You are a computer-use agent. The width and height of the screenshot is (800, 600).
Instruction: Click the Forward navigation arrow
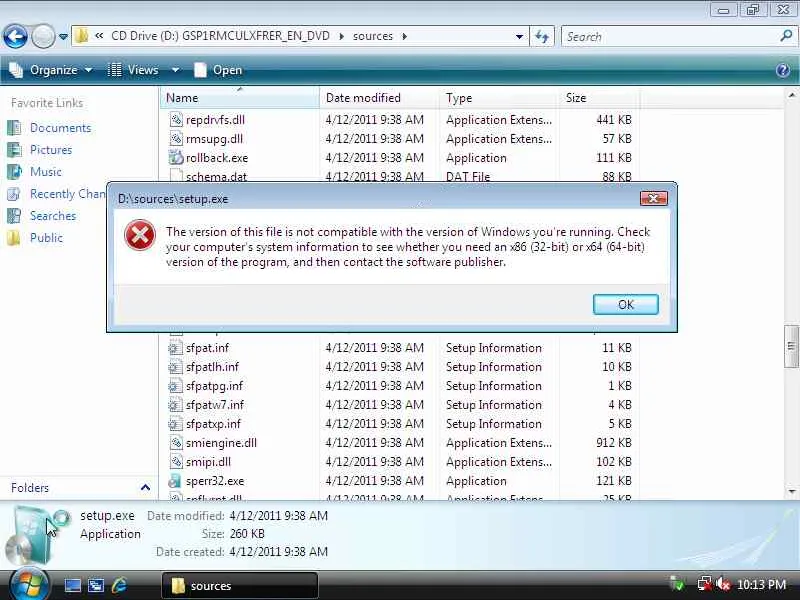tap(43, 37)
